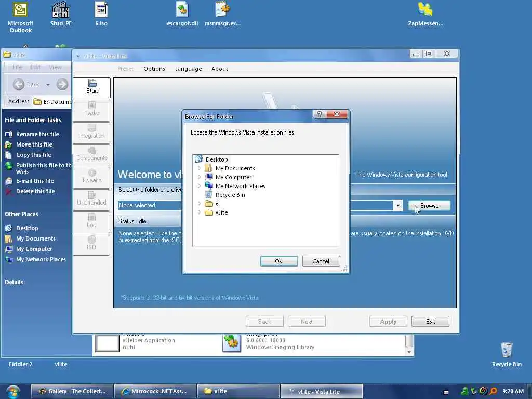
Task: Select vLite folder in the tree
Action: [x=221, y=212]
